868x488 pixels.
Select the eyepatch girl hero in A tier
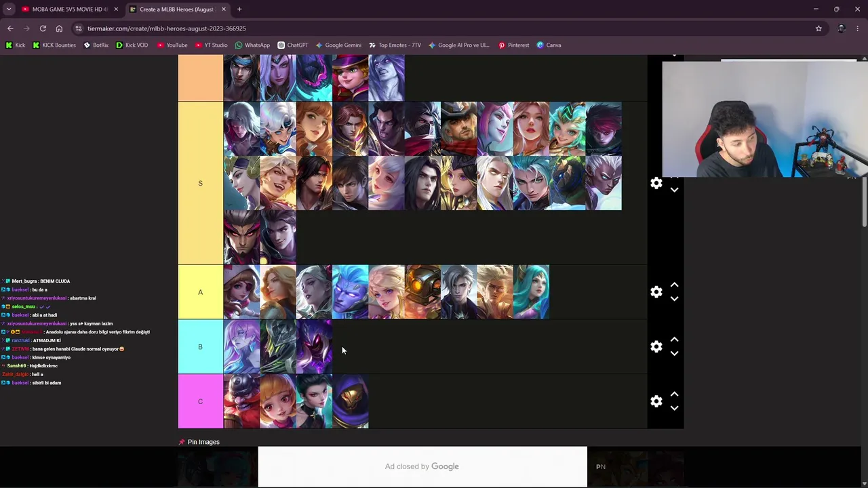pos(242,292)
